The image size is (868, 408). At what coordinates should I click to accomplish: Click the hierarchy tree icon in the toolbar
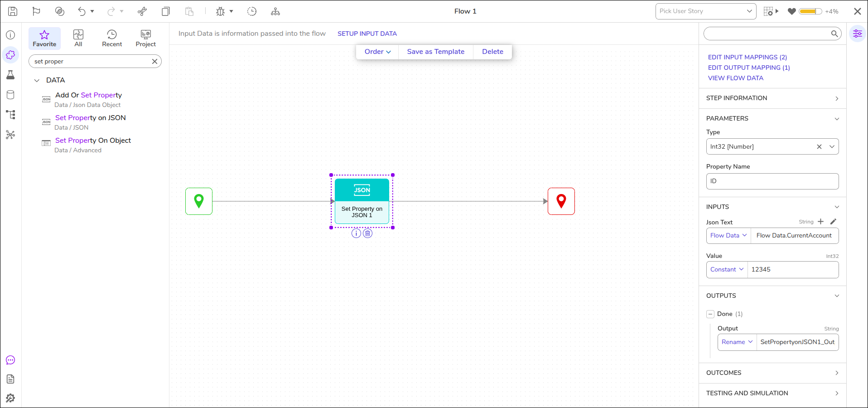pos(275,11)
